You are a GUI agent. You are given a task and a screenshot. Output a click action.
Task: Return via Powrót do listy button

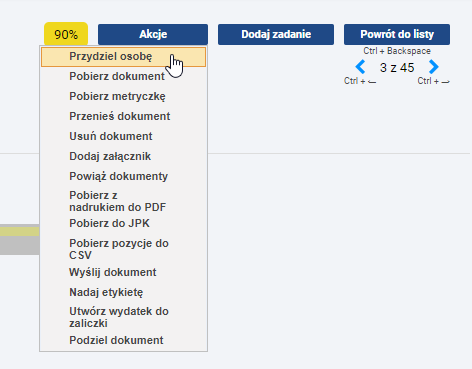(397, 34)
